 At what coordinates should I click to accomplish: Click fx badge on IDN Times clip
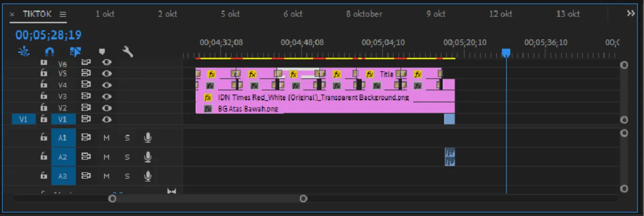208,98
